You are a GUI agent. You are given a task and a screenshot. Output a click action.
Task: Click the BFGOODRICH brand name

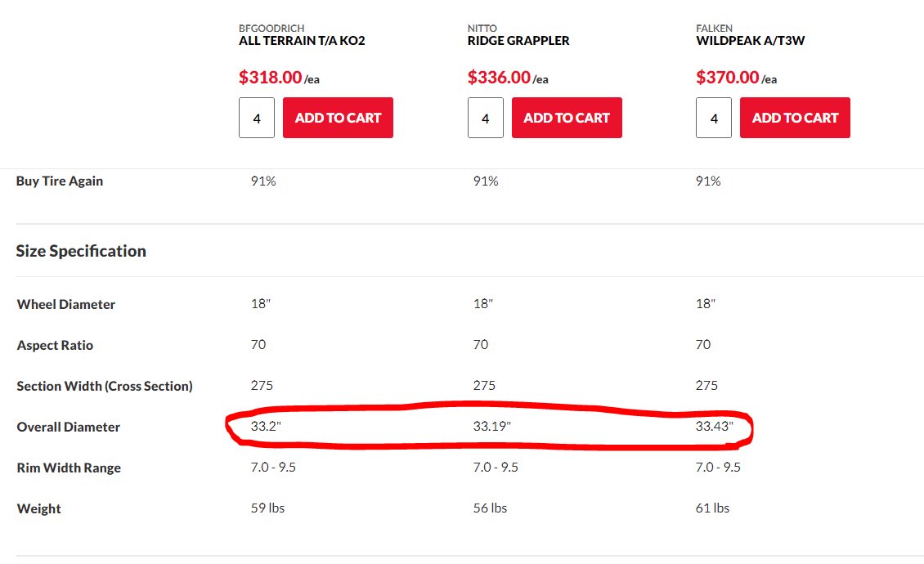point(271,28)
